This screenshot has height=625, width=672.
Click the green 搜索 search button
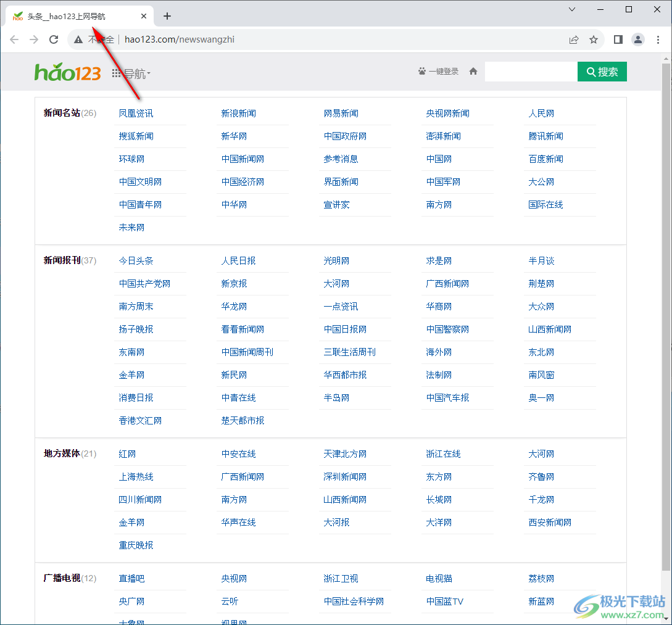tap(602, 72)
